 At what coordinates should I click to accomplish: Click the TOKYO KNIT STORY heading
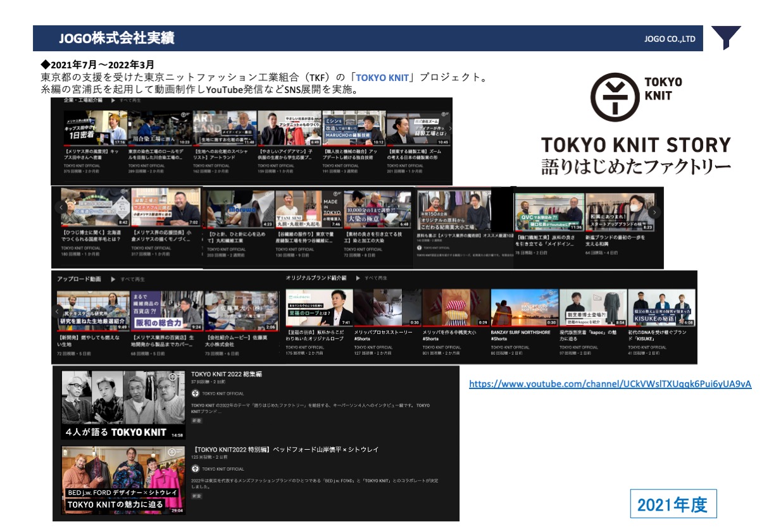click(635, 145)
